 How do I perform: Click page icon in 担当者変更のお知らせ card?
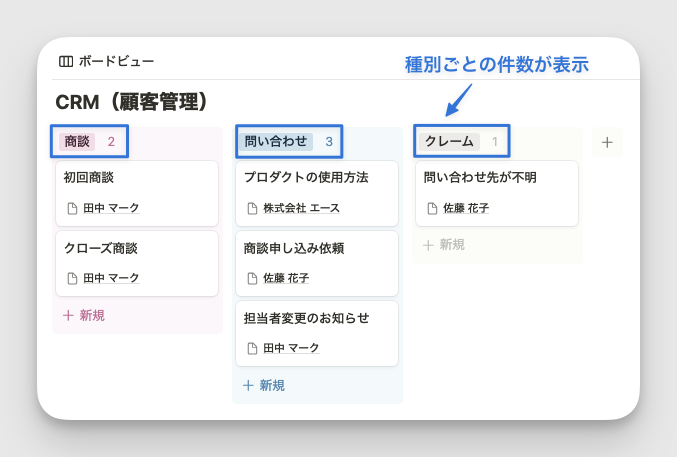252,349
